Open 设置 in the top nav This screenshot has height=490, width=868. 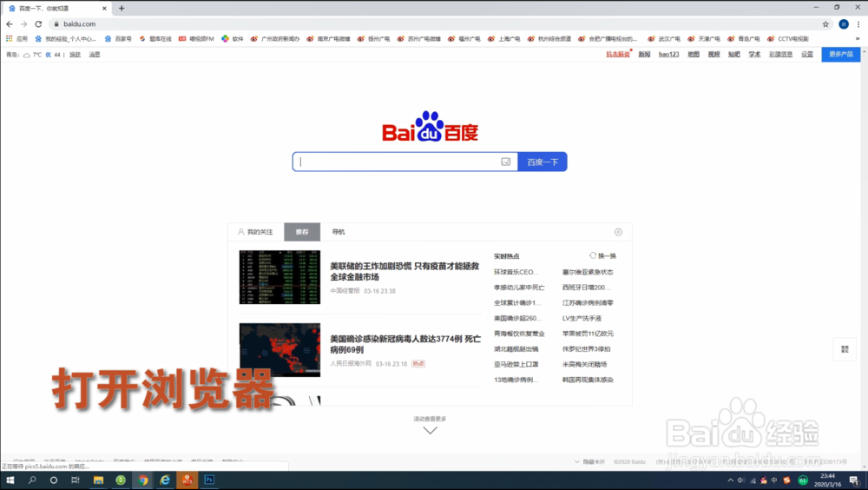(807, 55)
